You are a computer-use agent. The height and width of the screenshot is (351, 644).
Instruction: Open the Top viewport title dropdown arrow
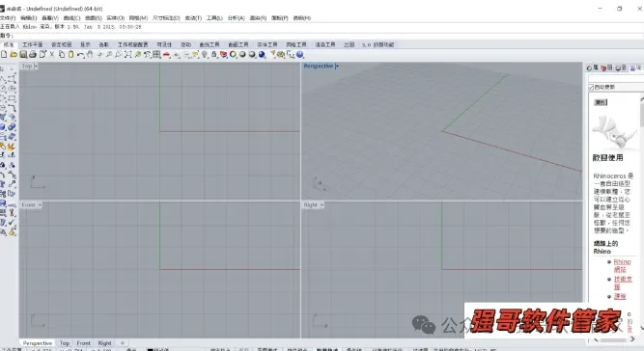(36, 66)
